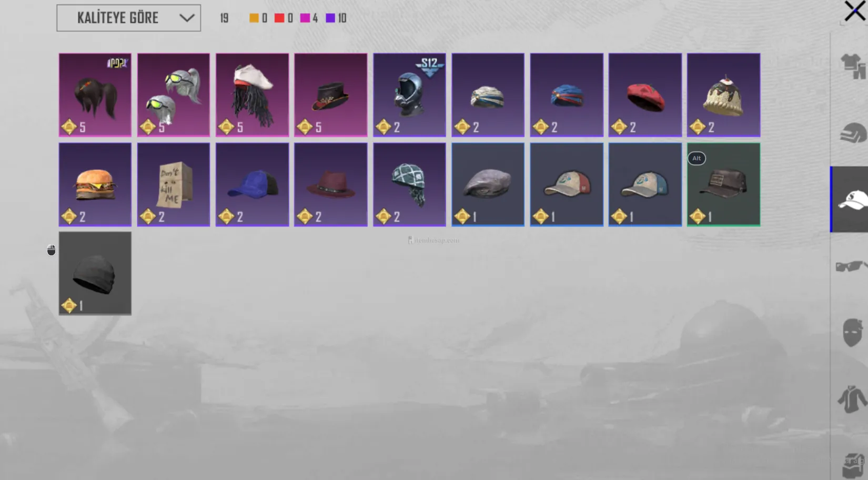Choose the hamburger hat item
Image resolution: width=868 pixels, height=480 pixels.
point(95,184)
